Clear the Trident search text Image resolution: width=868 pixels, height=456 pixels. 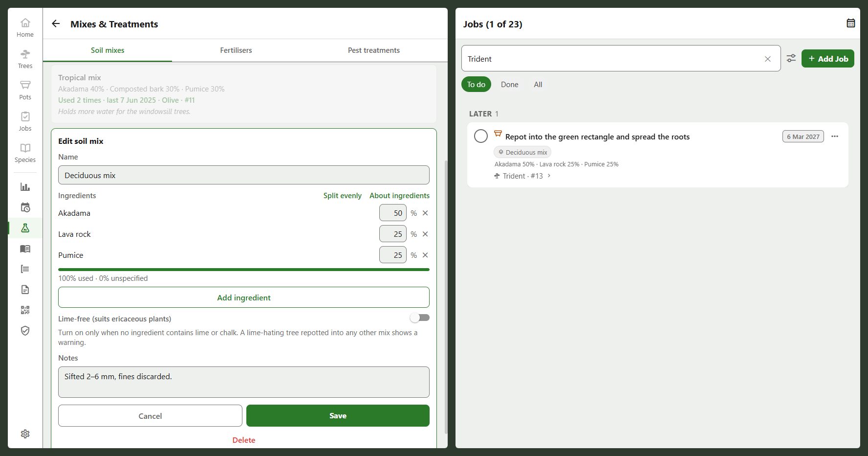(x=767, y=59)
